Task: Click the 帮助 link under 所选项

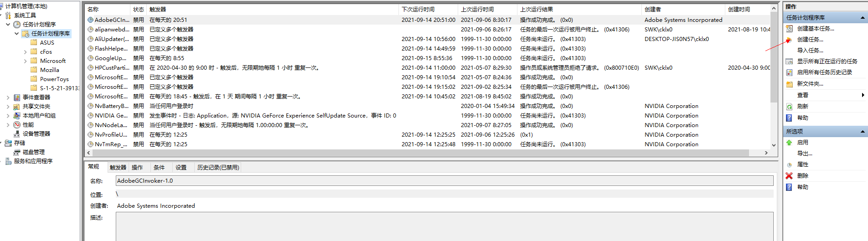Action: pos(802,187)
